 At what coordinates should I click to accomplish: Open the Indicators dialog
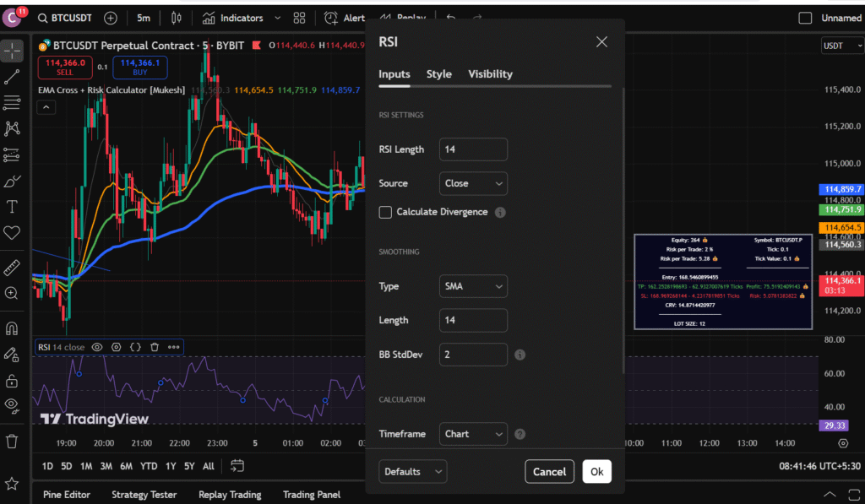click(233, 19)
